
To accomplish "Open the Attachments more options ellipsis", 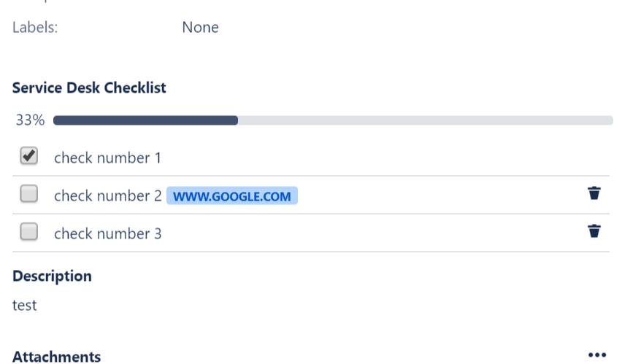I will [x=597, y=355].
